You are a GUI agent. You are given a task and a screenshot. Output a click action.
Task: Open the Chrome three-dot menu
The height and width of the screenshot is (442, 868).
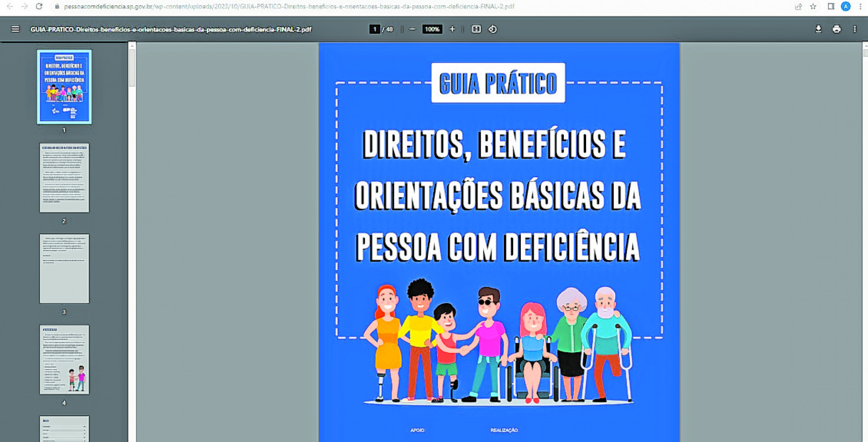(x=860, y=6)
